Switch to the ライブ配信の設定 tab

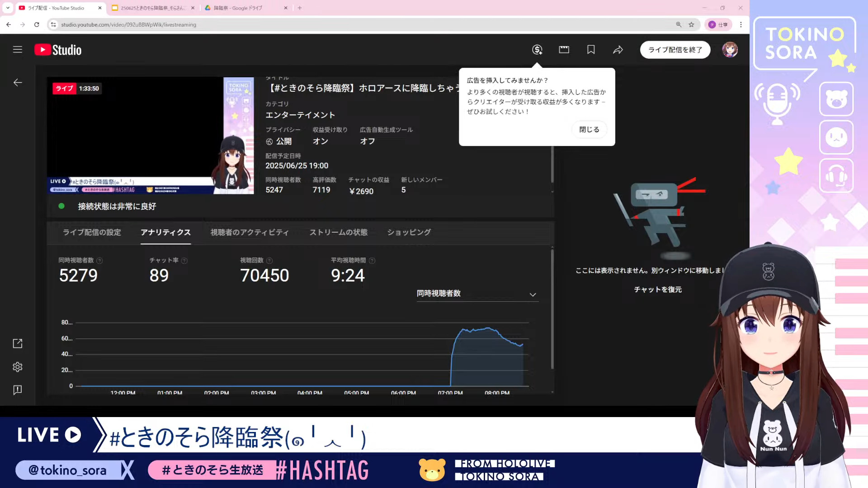tap(92, 232)
